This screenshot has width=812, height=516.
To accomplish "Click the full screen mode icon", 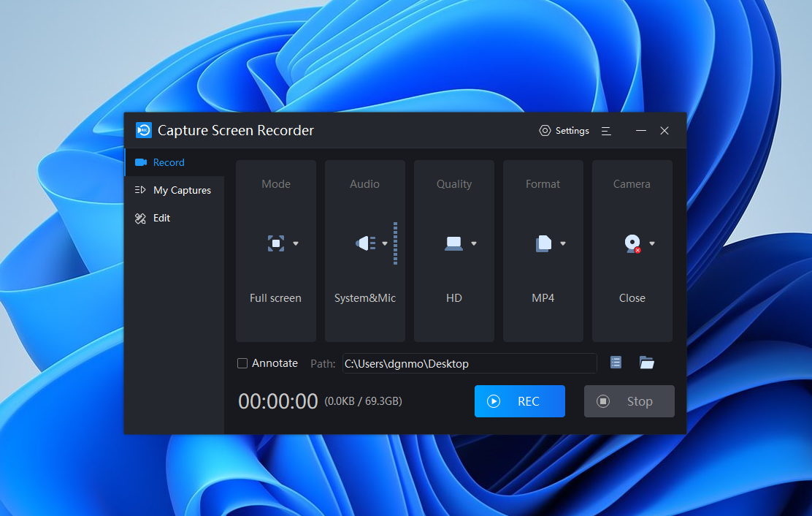I will click(275, 243).
